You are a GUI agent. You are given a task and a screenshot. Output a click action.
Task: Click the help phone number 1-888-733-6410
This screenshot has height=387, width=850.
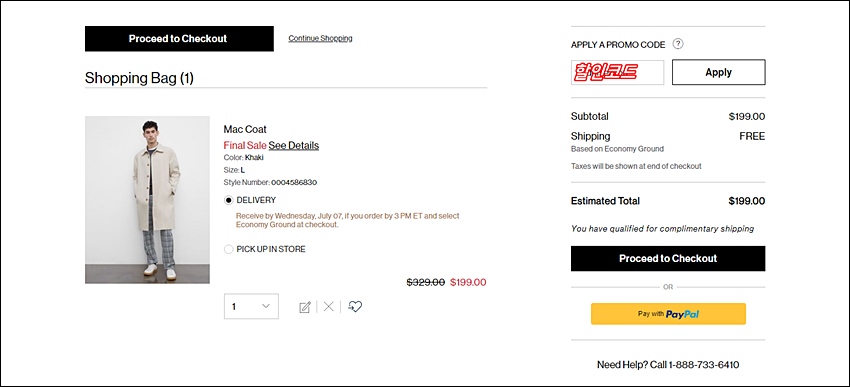pyautogui.click(x=704, y=365)
